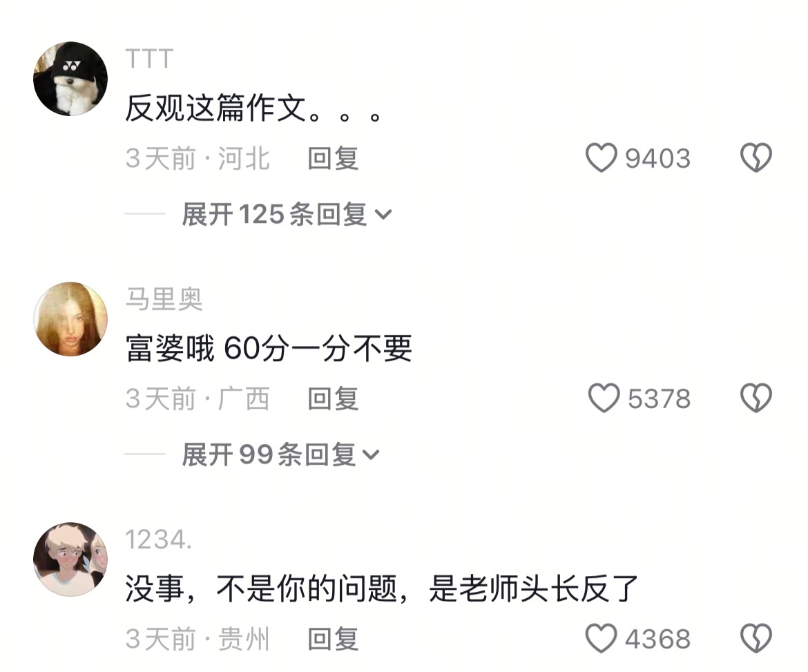The width and height of the screenshot is (808, 672).
Task: Expand the 99 replies under 马里奥's comment
Action: click(x=281, y=454)
